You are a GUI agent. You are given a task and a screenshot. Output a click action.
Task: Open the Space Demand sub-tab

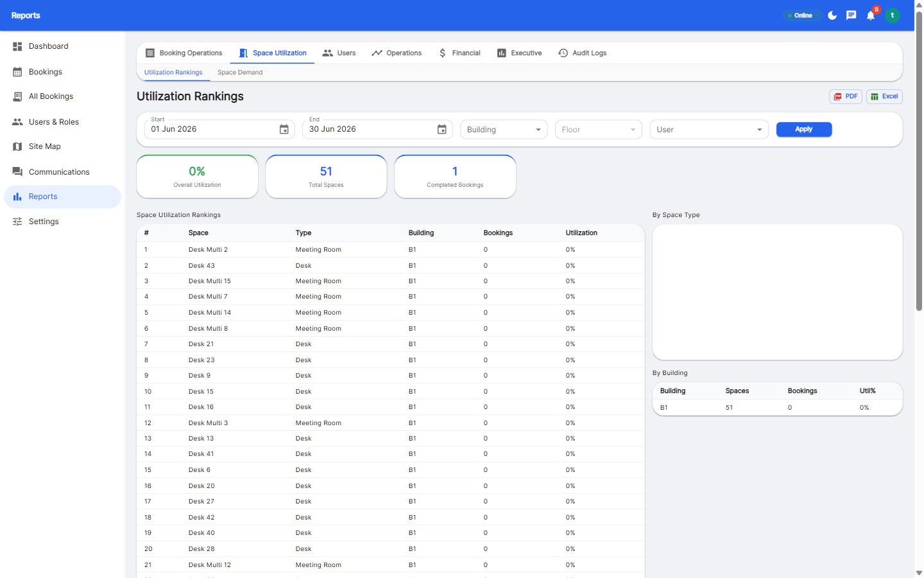point(240,73)
